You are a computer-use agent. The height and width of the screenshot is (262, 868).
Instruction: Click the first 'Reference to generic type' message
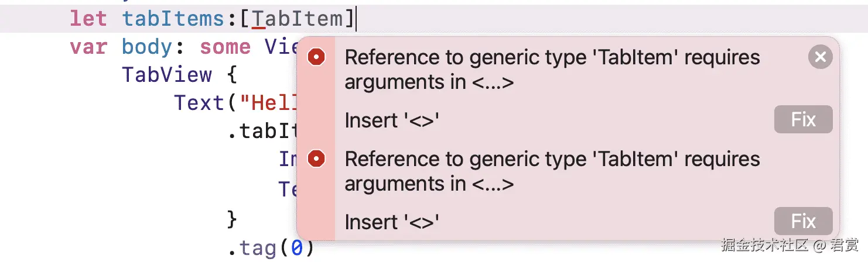pos(552,70)
